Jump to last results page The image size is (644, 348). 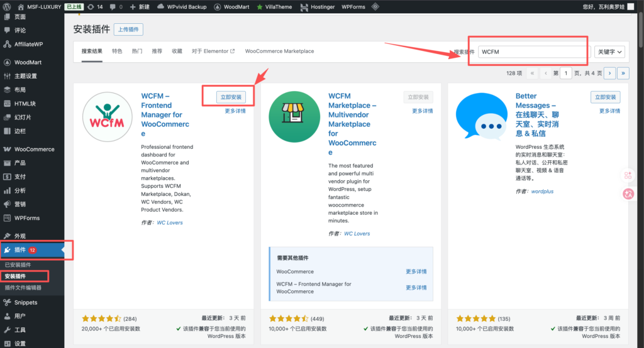pos(623,73)
